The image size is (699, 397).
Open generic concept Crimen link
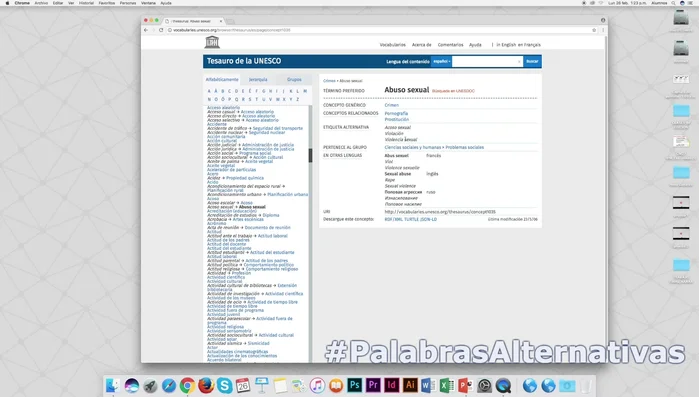tap(392, 105)
